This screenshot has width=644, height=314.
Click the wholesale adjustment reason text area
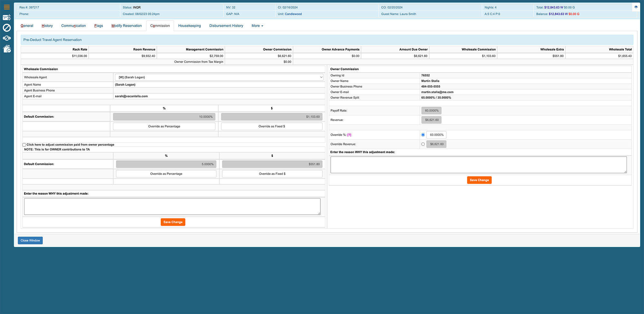[172, 207]
